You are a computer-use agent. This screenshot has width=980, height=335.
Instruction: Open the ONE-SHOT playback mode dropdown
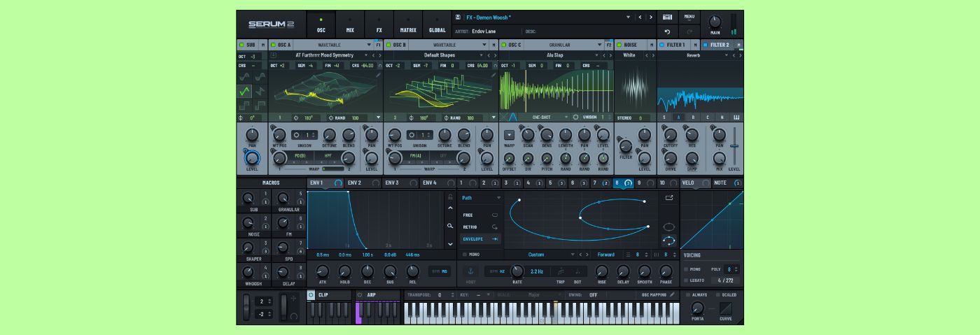coord(567,117)
